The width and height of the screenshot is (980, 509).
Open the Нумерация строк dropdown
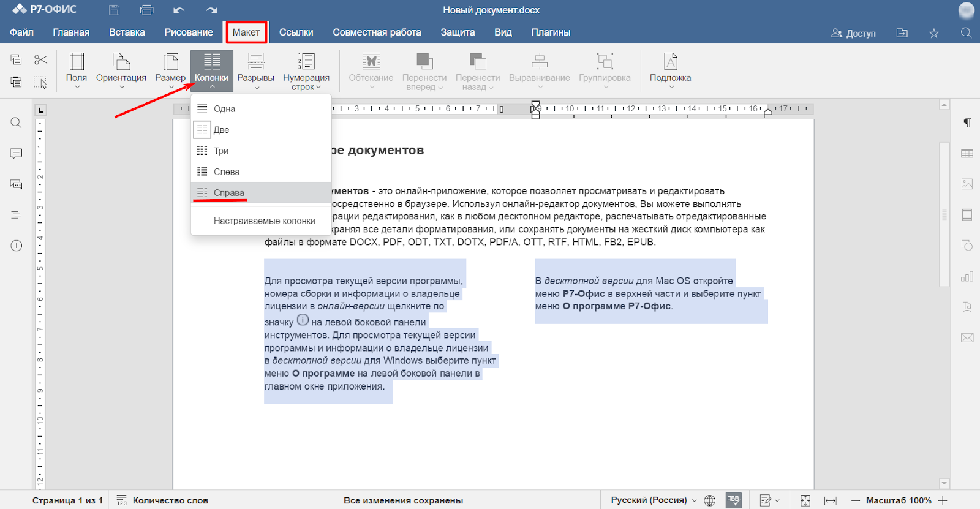(306, 71)
